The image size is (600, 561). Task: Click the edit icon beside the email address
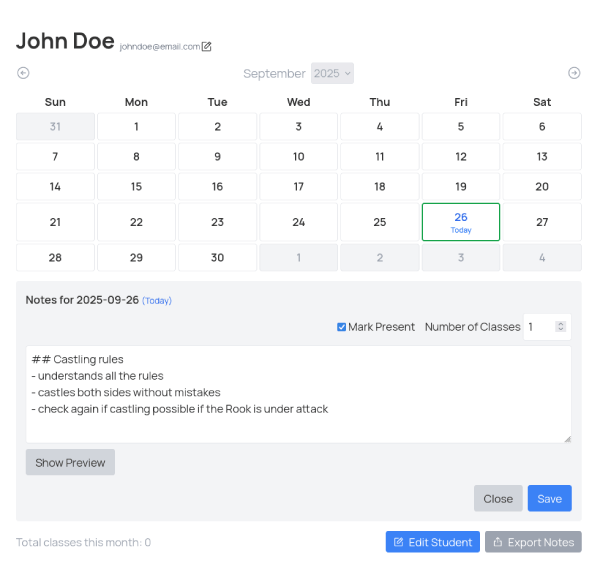point(207,46)
